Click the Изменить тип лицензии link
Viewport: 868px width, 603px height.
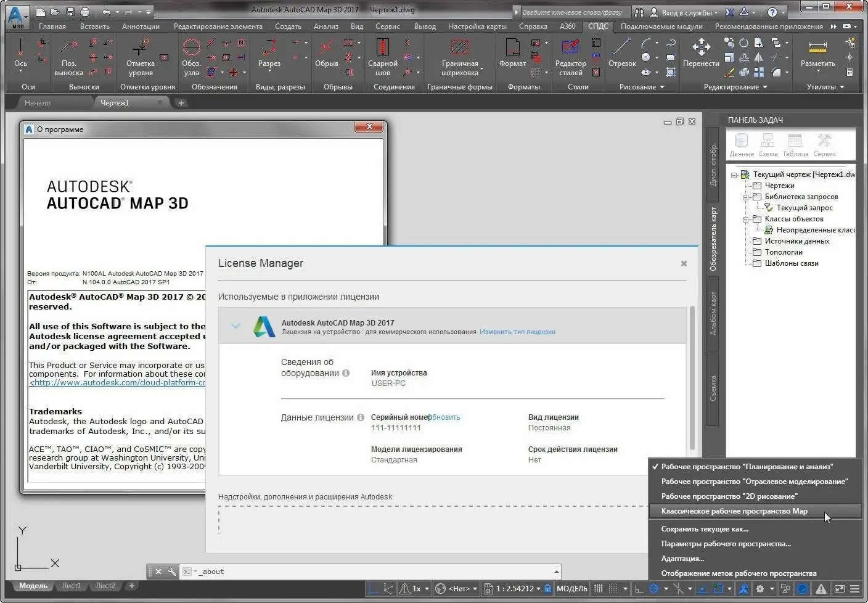(x=517, y=332)
